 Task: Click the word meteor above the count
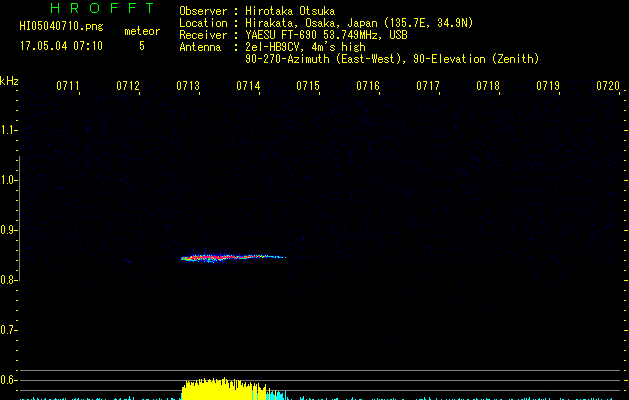pyautogui.click(x=142, y=31)
